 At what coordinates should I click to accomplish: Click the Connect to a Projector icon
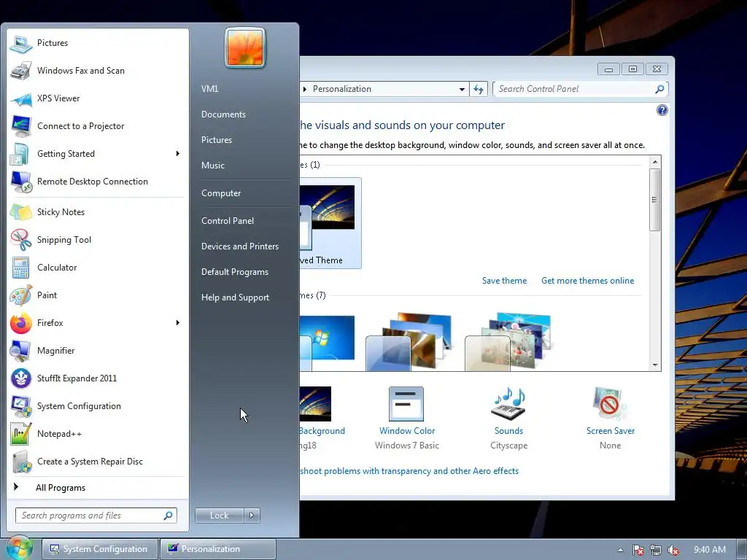(21, 126)
